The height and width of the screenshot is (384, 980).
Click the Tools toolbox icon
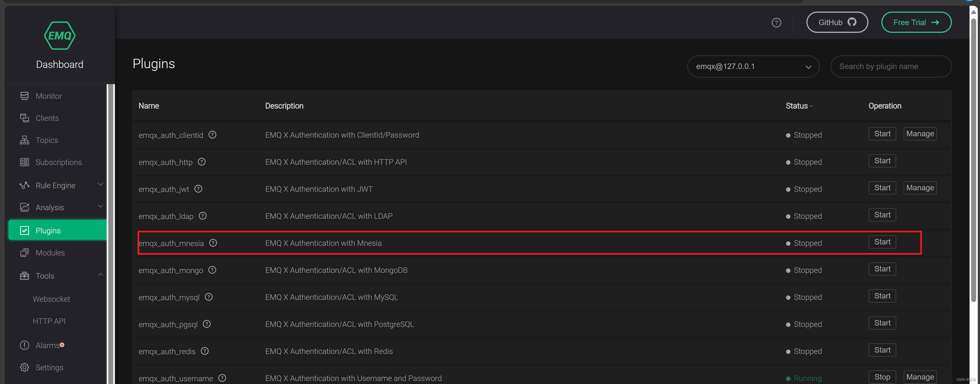coord(24,276)
